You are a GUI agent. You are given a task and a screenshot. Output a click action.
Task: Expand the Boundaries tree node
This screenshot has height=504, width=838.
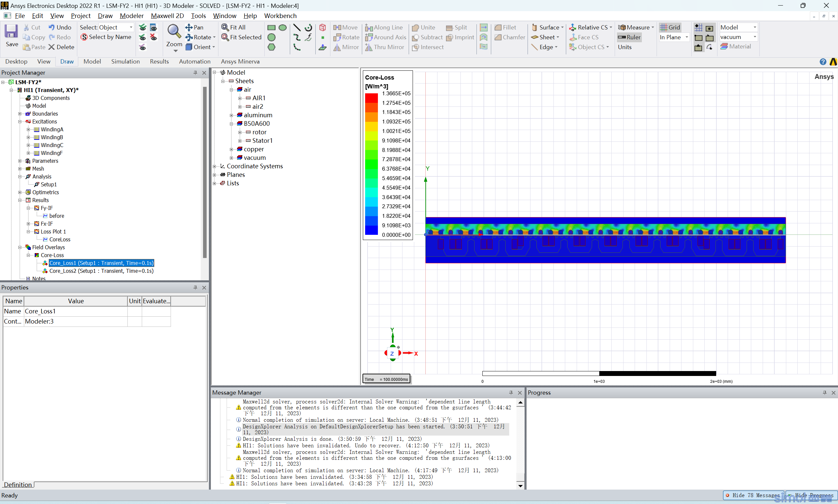tap(20, 114)
